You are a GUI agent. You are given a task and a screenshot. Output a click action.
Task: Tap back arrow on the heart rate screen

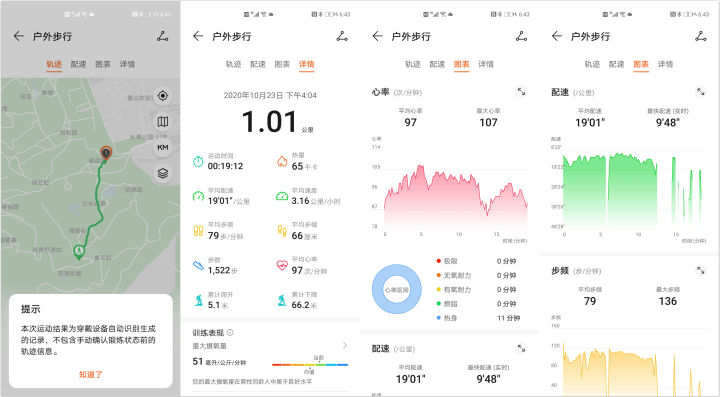(x=377, y=36)
